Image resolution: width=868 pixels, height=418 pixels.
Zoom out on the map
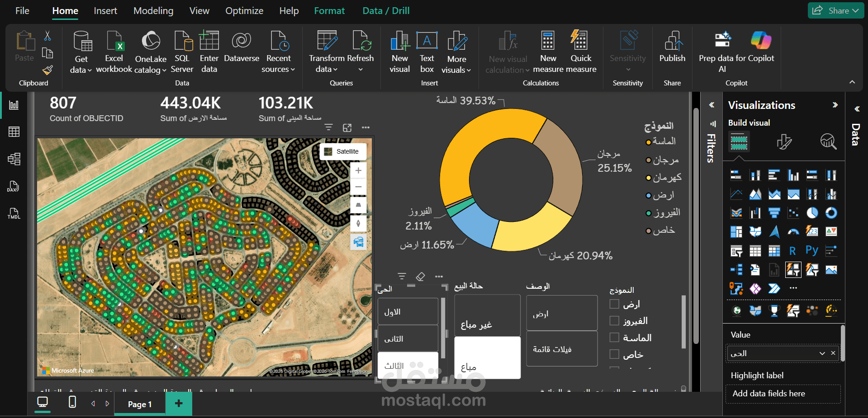[x=358, y=187]
